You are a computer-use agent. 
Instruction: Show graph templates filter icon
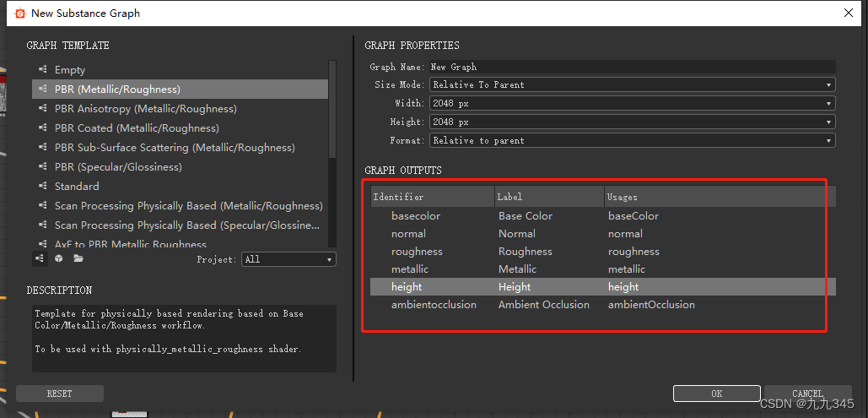(40, 258)
